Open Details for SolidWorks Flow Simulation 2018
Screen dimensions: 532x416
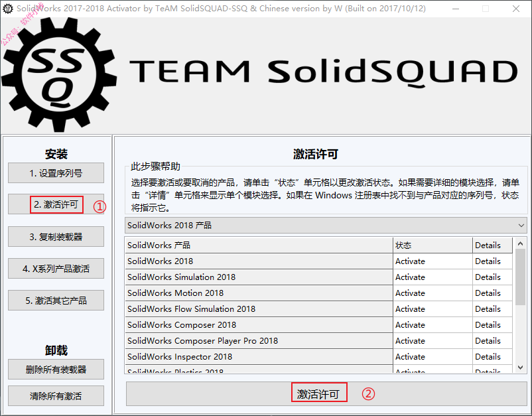click(492, 309)
